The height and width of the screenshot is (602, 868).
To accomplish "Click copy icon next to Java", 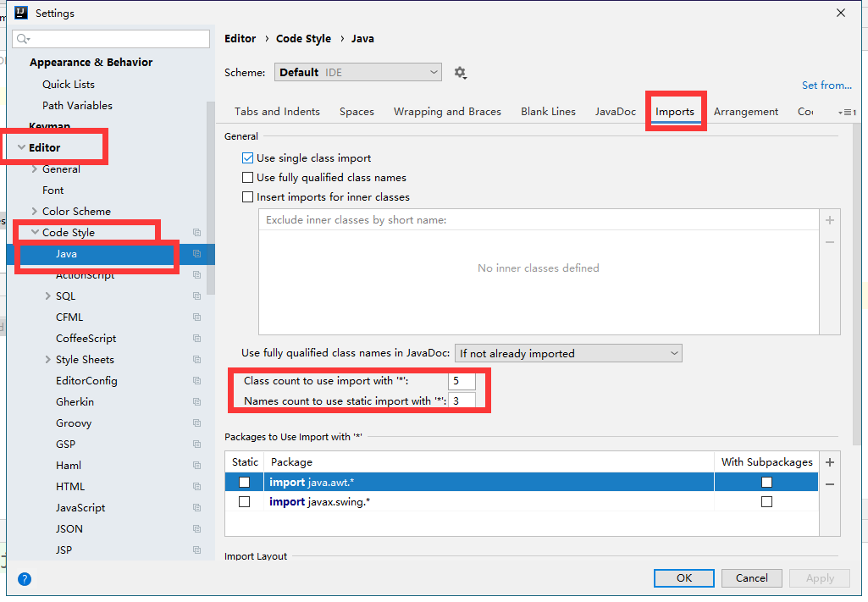I will pos(196,253).
